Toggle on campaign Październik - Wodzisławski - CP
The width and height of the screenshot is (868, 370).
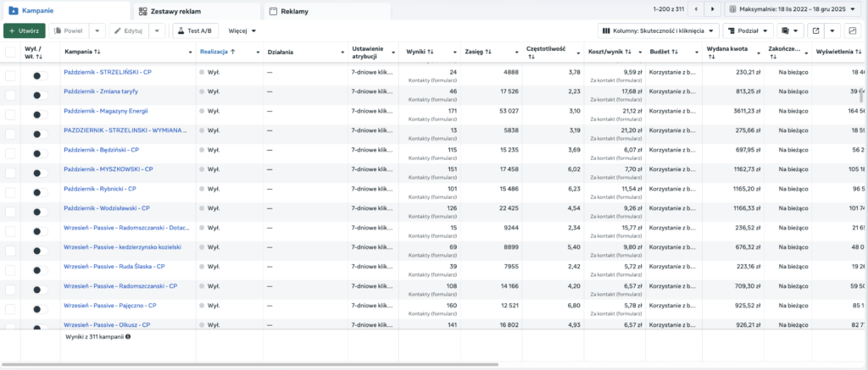coord(40,212)
